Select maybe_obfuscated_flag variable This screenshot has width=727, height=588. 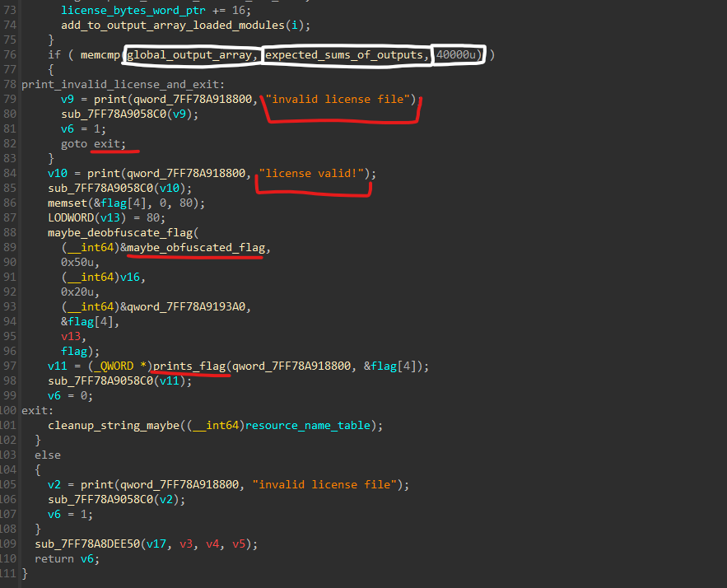[x=198, y=247]
